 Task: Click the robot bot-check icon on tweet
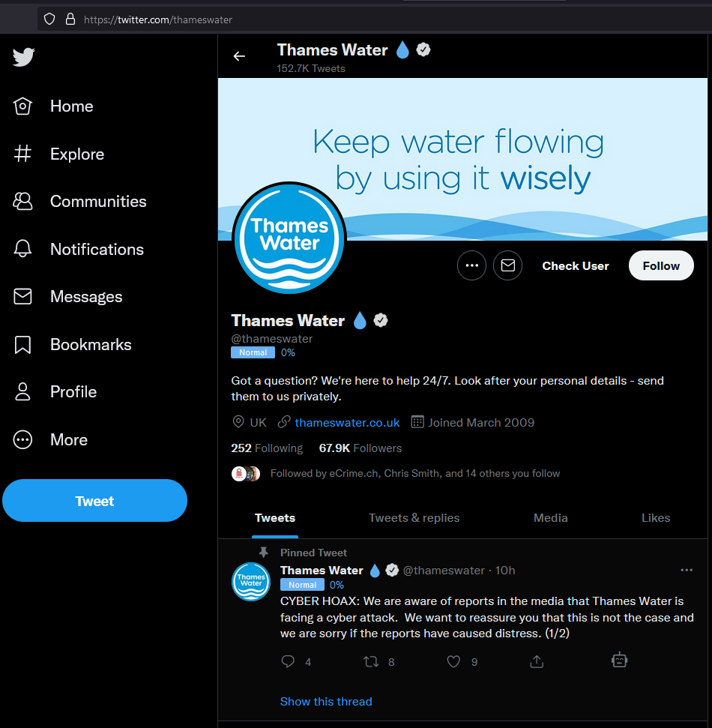tap(619, 660)
